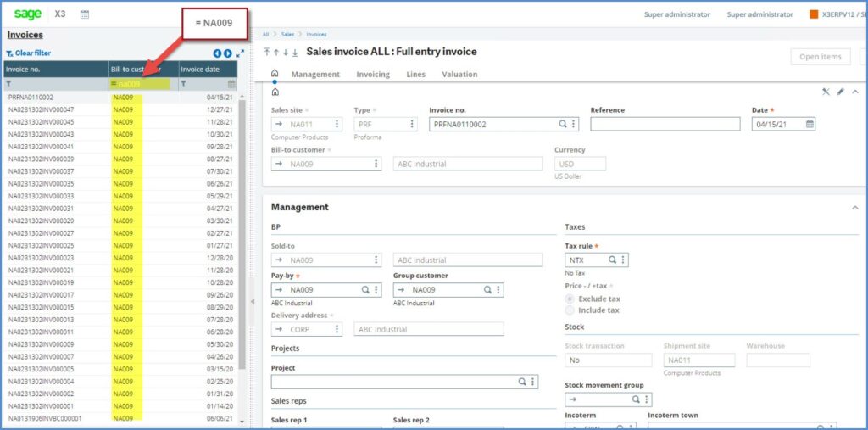
Task: Expand the invoices list panel to fullscreen
Action: [240, 53]
